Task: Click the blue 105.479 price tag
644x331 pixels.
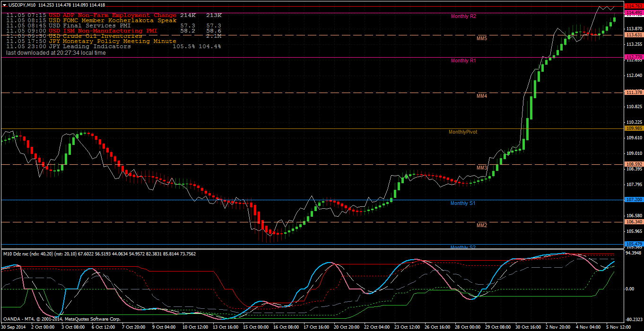Action: pos(634,244)
